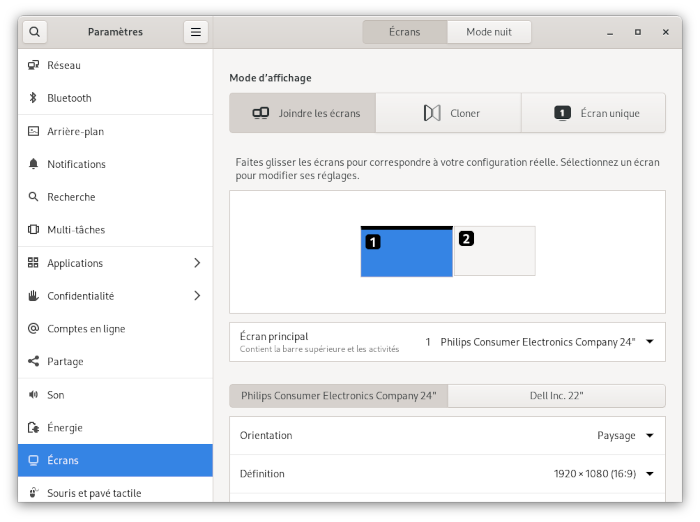Select the blue primary display thumbnail
Screen dimensions: 700x522
coord(407,251)
